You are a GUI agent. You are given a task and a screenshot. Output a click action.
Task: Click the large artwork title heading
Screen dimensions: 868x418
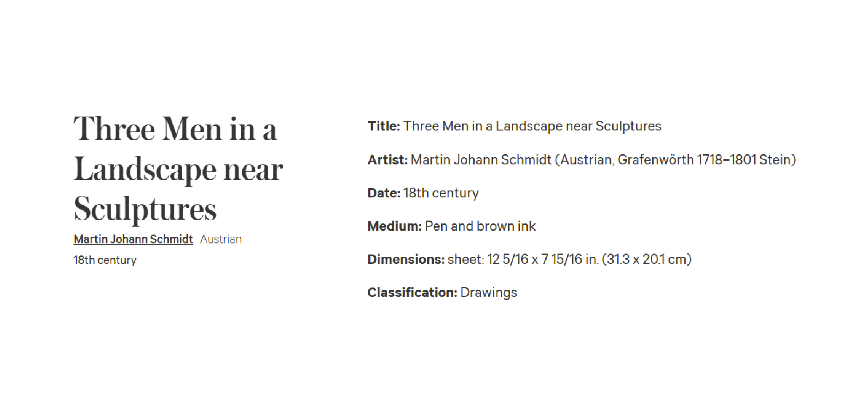(x=178, y=169)
